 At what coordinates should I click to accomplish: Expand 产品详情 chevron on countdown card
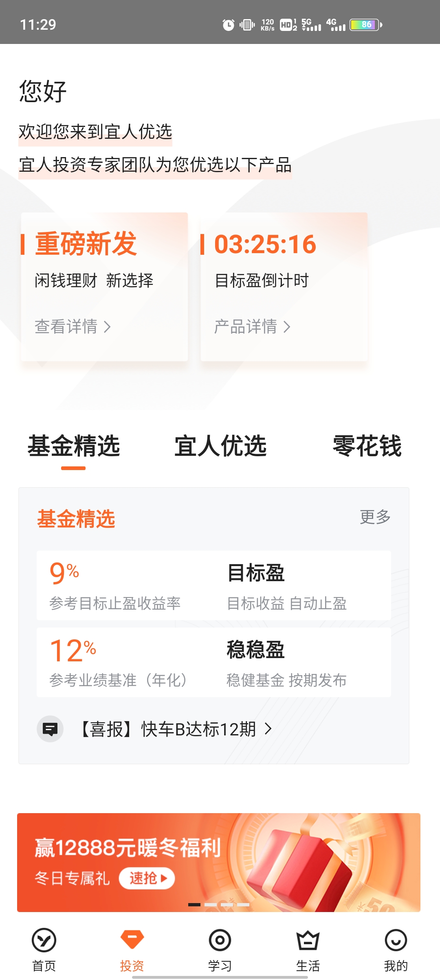point(287,327)
